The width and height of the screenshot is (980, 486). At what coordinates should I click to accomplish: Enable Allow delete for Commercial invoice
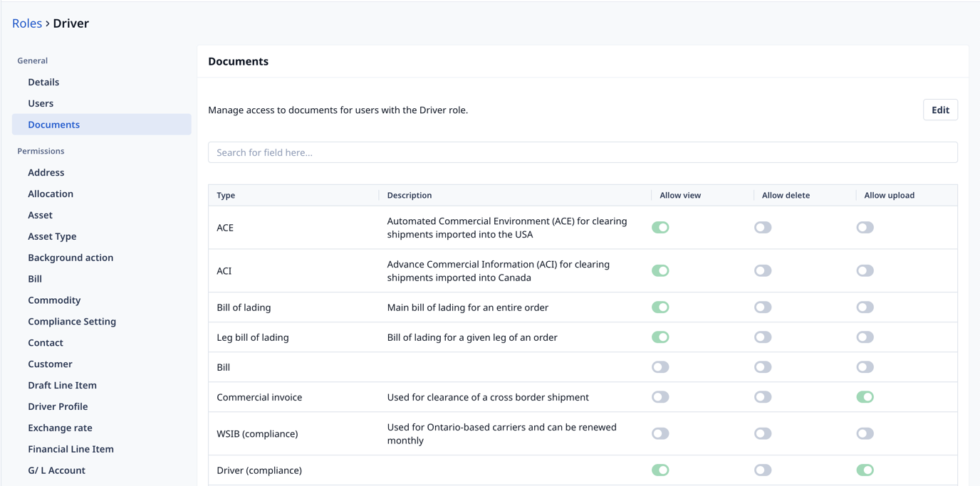(x=763, y=397)
